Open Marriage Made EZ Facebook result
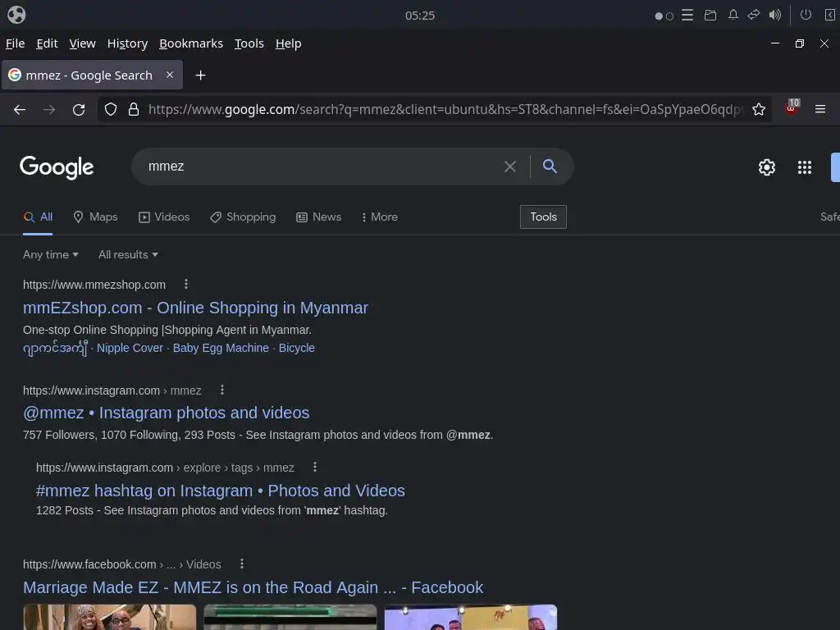840x630 pixels. click(253, 587)
